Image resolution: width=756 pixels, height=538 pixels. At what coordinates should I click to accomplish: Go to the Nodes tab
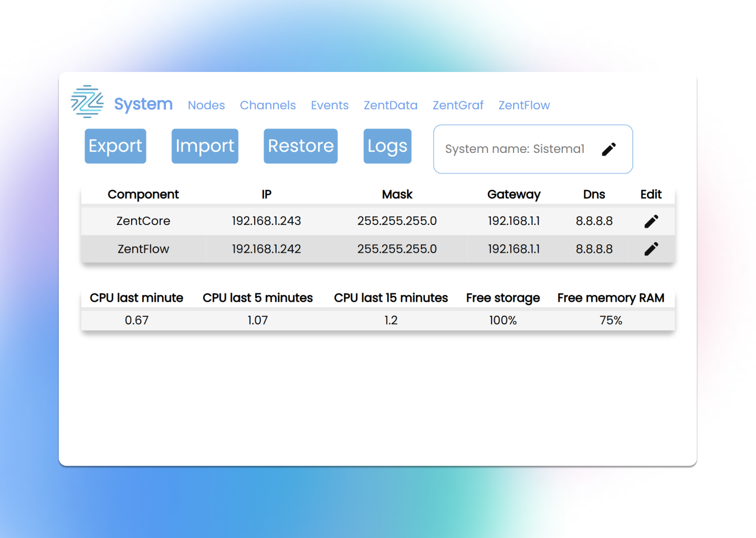[x=206, y=105]
